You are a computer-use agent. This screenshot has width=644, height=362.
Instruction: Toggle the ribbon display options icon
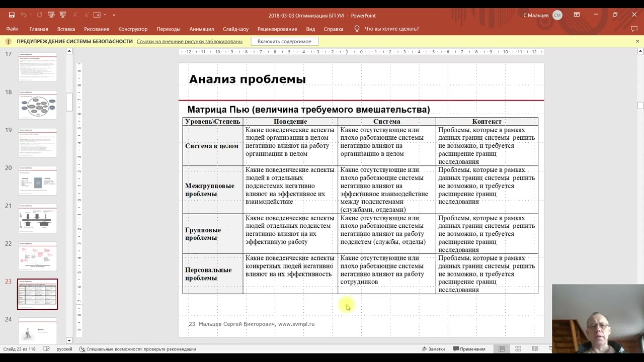[x=577, y=15]
